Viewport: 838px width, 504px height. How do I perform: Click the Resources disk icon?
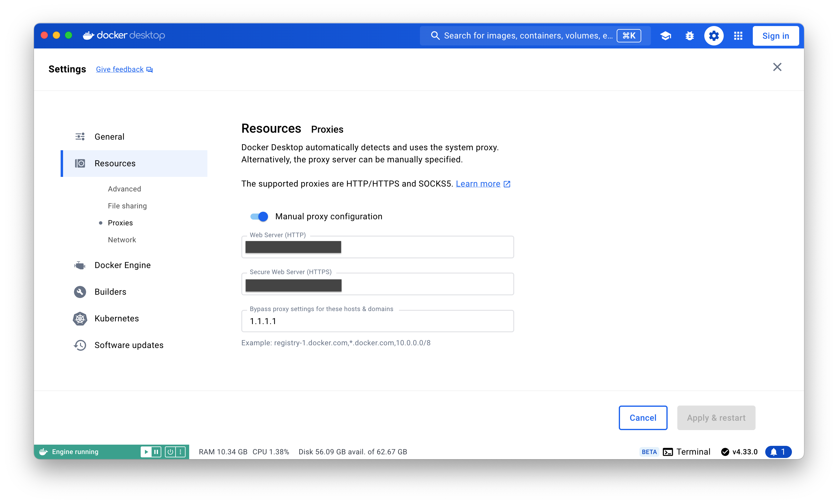pyautogui.click(x=80, y=163)
